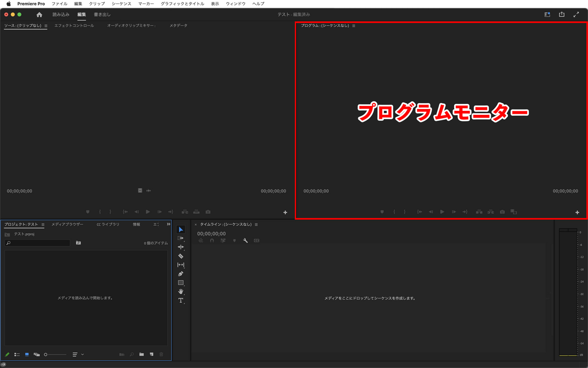Switch Project panel to list view
The image size is (588, 368).
tap(17, 354)
